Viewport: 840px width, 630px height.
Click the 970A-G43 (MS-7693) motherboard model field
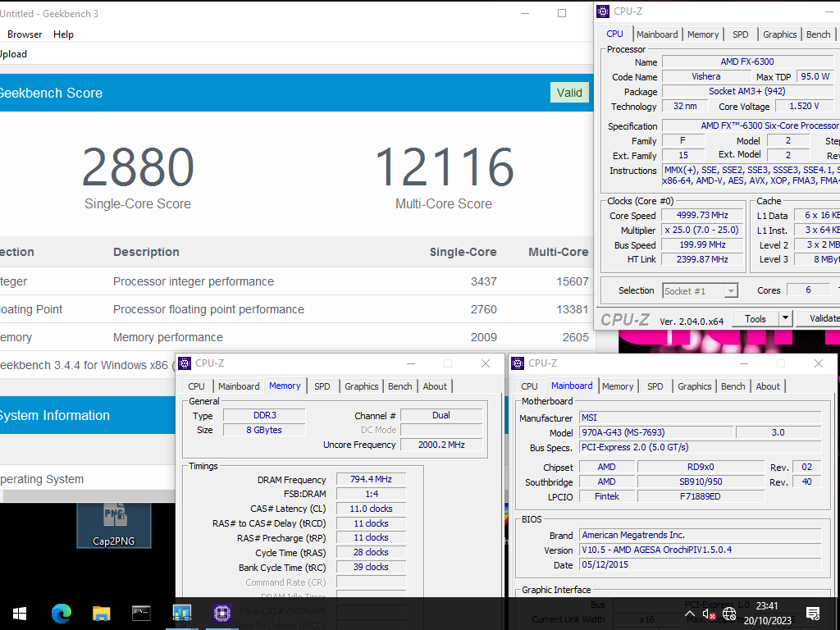pyautogui.click(x=657, y=432)
